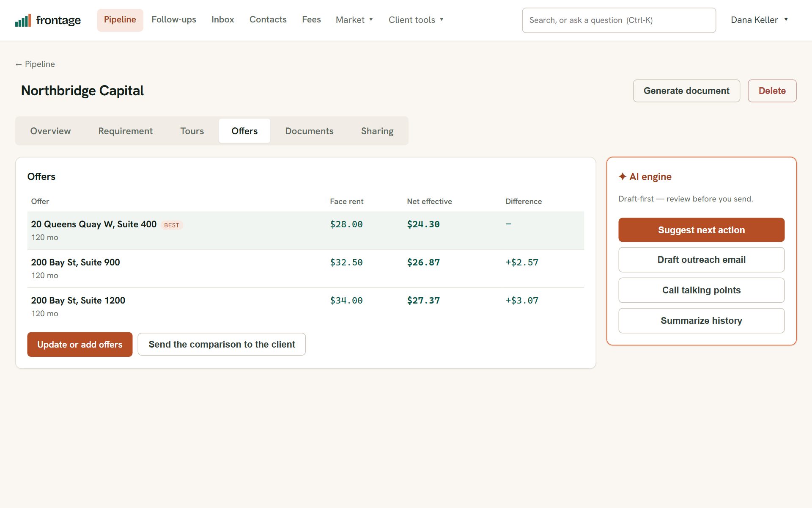Viewport: 812px width, 508px height.
Task: Open the Market dropdown menu
Action: 354,20
